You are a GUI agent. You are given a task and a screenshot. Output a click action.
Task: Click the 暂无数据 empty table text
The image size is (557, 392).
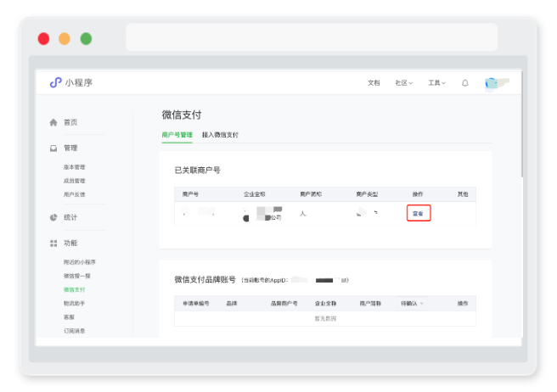325,318
